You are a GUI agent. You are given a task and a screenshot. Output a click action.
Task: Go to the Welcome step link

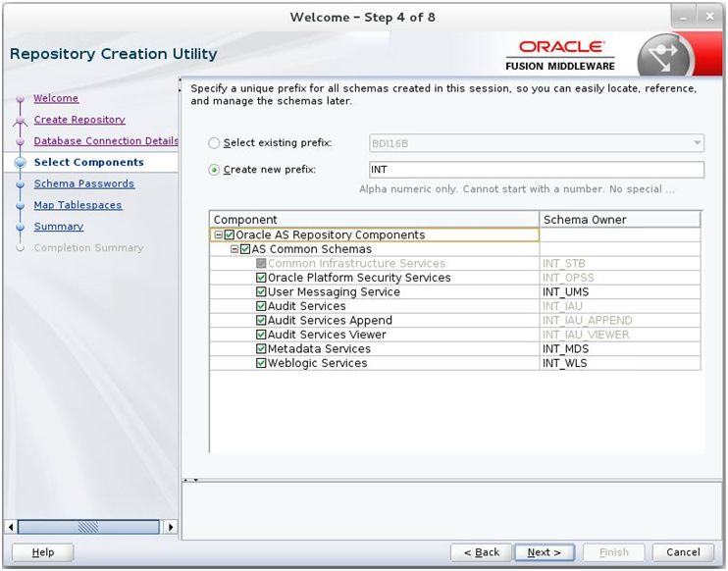point(56,98)
